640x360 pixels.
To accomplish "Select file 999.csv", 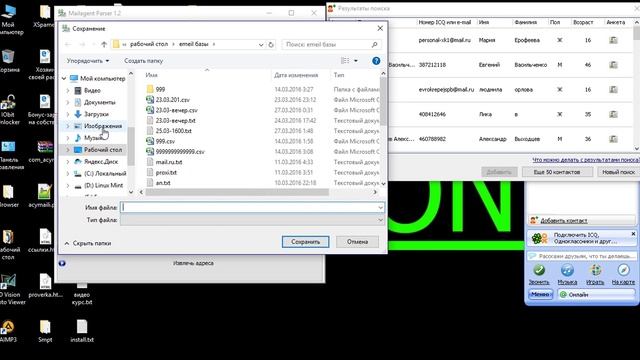I will click(165, 141).
